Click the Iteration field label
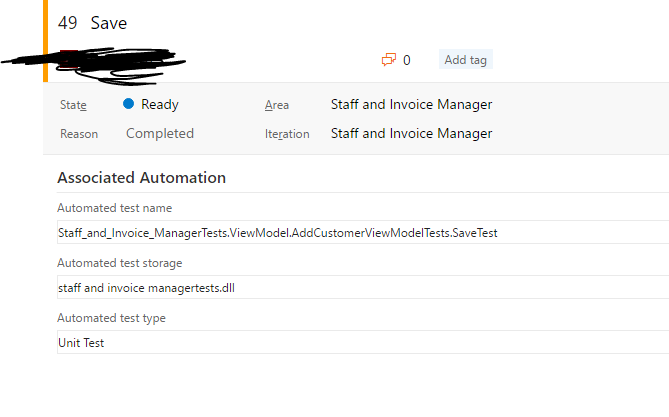The width and height of the screenshot is (669, 417). pos(287,134)
